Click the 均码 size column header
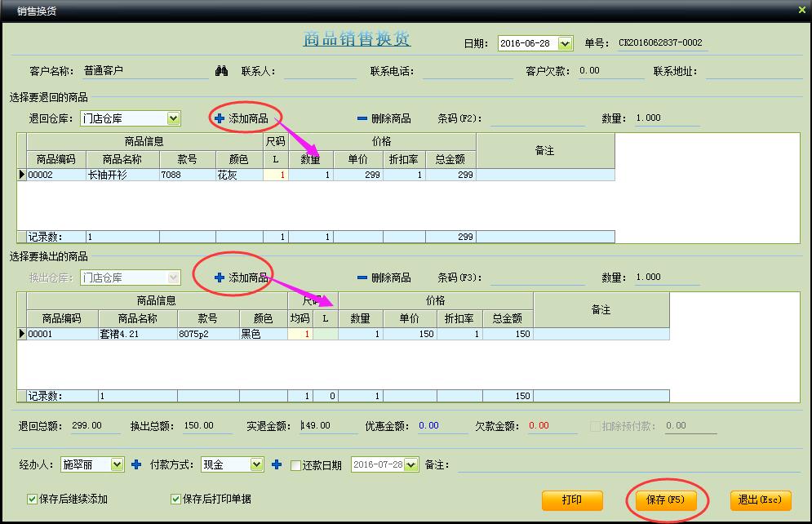The width and height of the screenshot is (812, 524). 300,318
